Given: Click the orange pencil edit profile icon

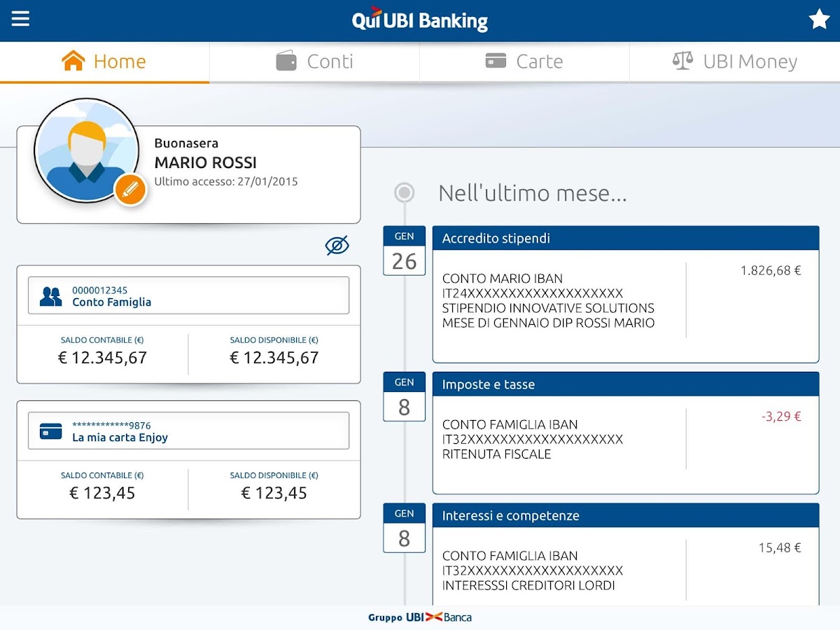Looking at the screenshot, I should 130,190.
